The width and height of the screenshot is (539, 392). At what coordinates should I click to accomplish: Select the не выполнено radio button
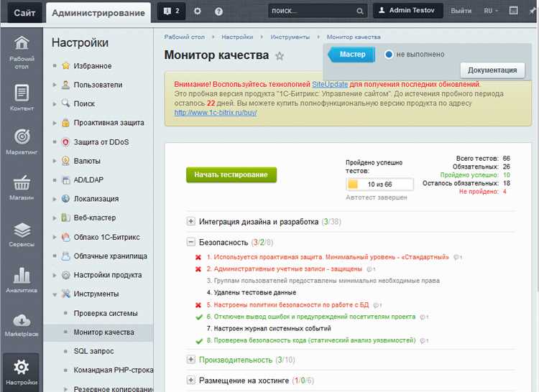tap(388, 55)
